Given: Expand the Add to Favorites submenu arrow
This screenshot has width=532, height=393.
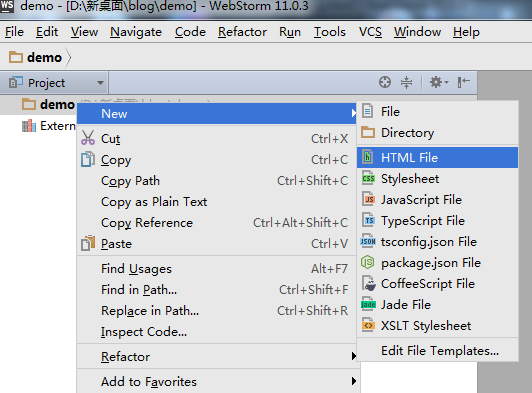Looking at the screenshot, I should [354, 381].
